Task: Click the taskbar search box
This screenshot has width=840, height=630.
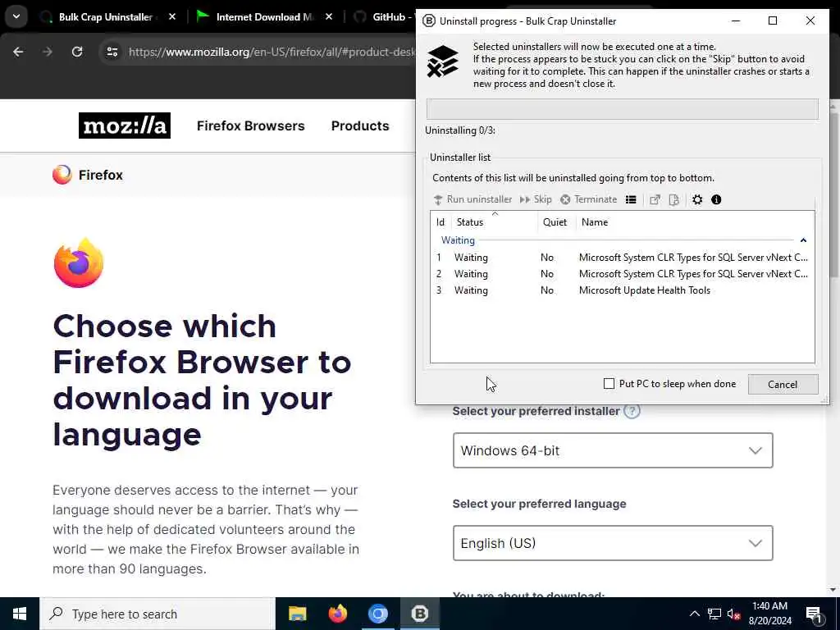Action: coord(157,614)
